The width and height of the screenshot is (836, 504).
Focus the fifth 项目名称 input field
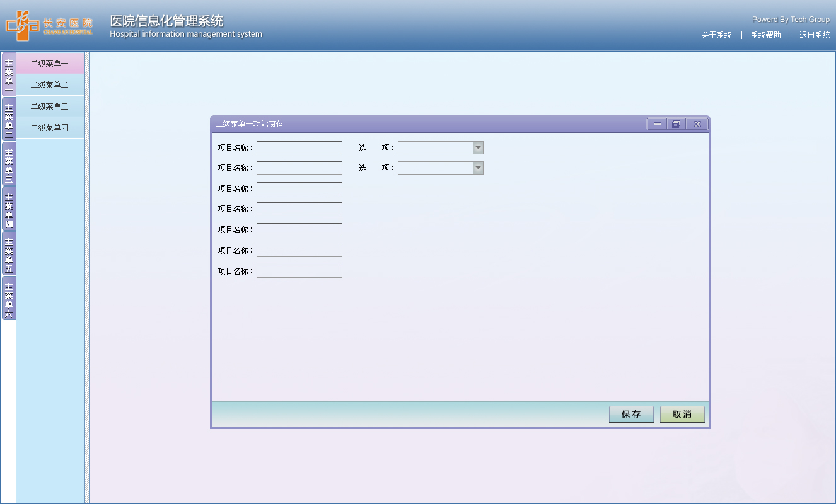(x=299, y=229)
